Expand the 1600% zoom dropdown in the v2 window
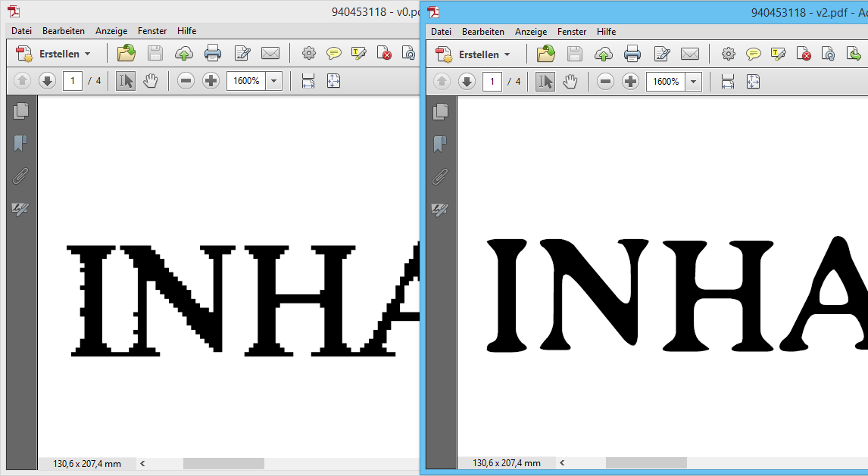Image resolution: width=868 pixels, height=476 pixels. (693, 82)
